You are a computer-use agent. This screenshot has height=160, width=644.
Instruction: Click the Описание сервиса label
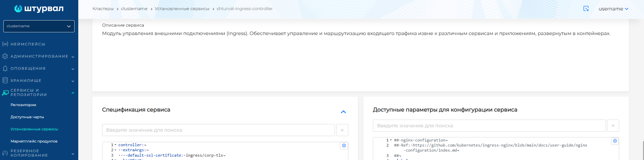(123, 25)
